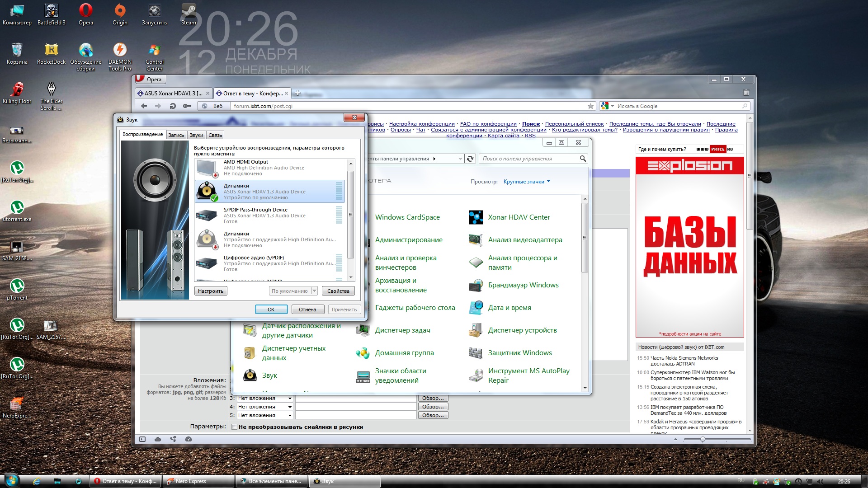Open Дата и время in Control Panel
The height and width of the screenshot is (488, 868).
click(500, 308)
